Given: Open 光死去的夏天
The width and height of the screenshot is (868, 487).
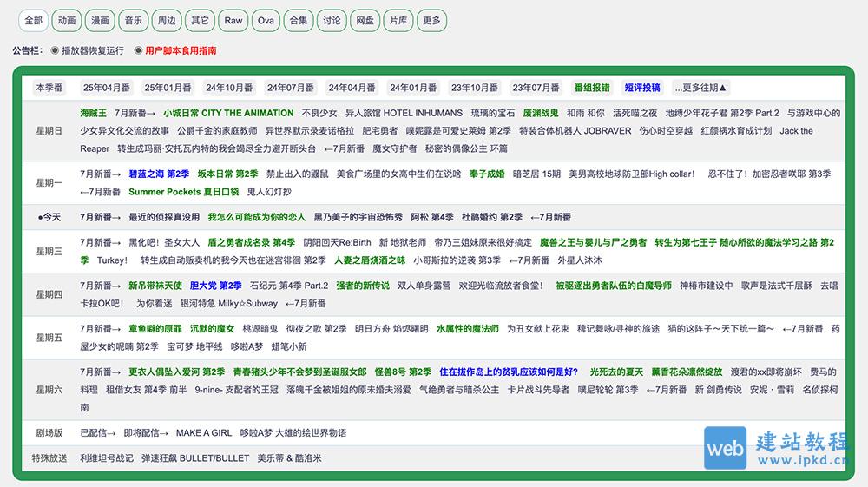Looking at the screenshot, I should [x=616, y=372].
